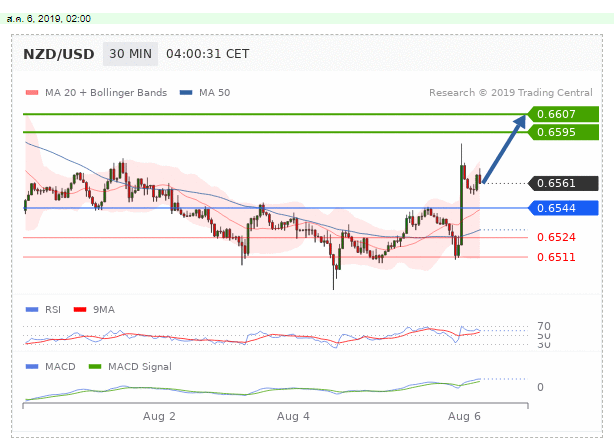Click the 9MA legend label
614x447 pixels.
104,310
